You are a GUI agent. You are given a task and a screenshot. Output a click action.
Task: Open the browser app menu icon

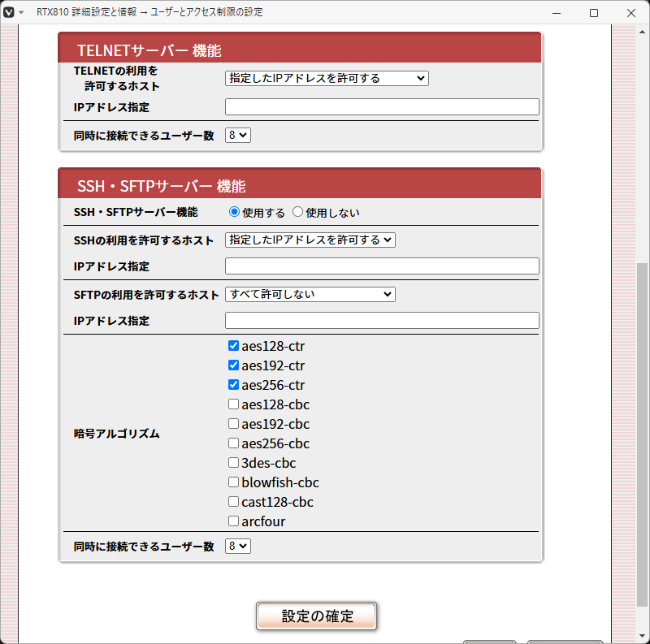[x=11, y=12]
